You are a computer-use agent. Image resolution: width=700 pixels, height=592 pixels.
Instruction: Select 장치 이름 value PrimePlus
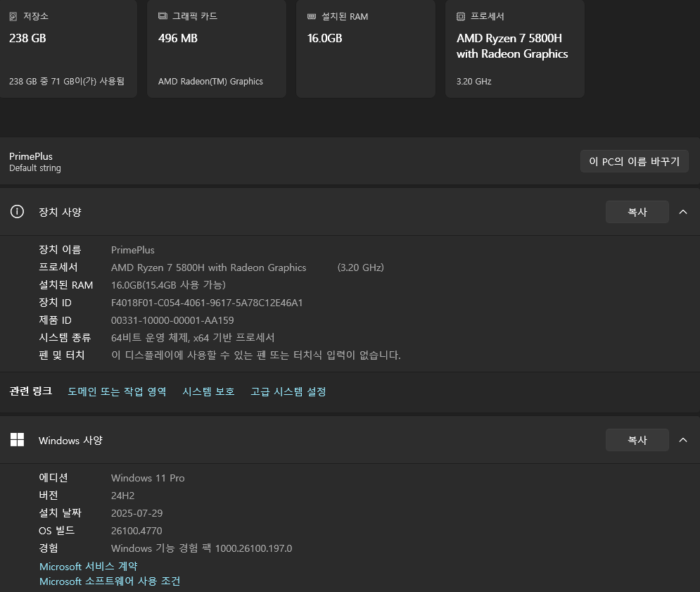click(x=132, y=250)
